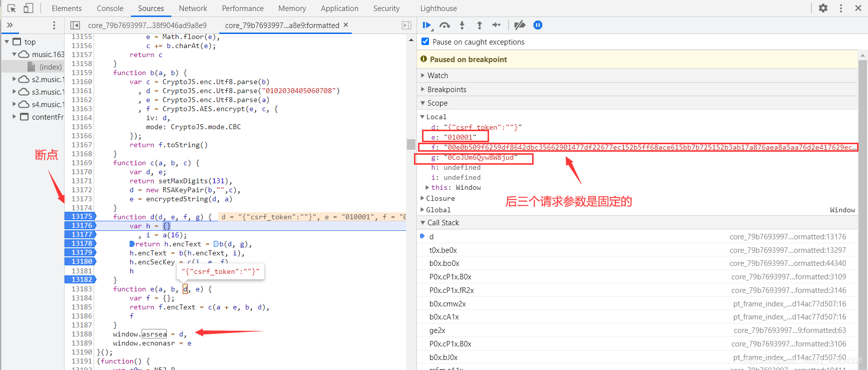Click scope variable e value "010001"

(460, 137)
